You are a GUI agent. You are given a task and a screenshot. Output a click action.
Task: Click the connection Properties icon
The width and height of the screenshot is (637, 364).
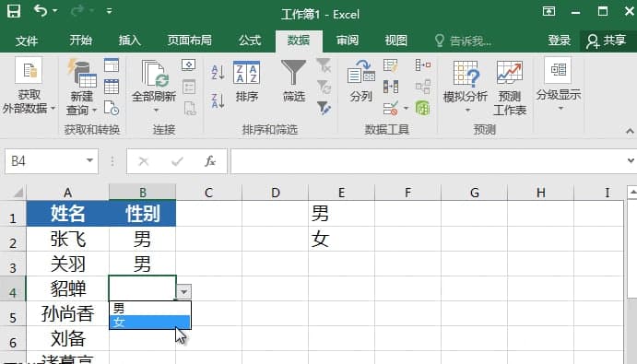(189, 87)
